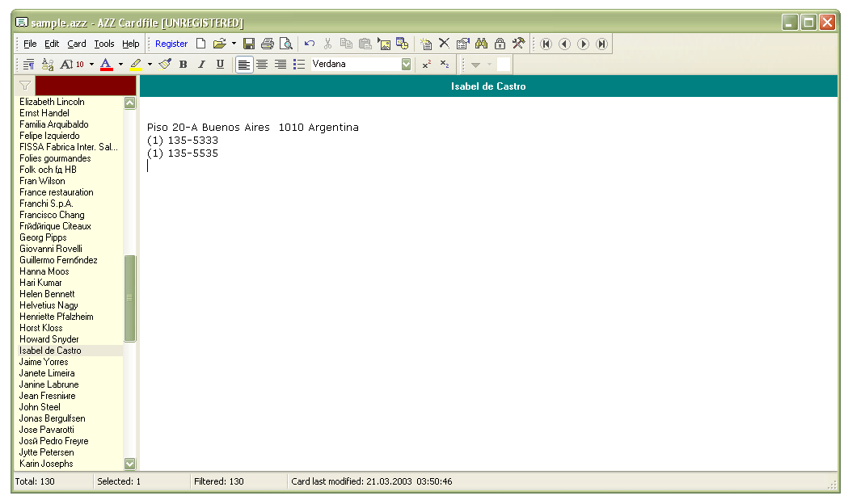Open the Verdana font dropdown

(x=406, y=64)
